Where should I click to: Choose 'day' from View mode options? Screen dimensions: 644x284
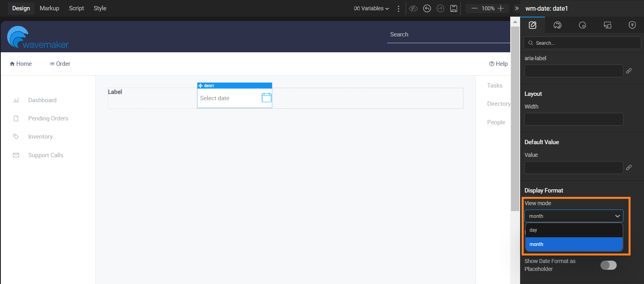(x=574, y=230)
